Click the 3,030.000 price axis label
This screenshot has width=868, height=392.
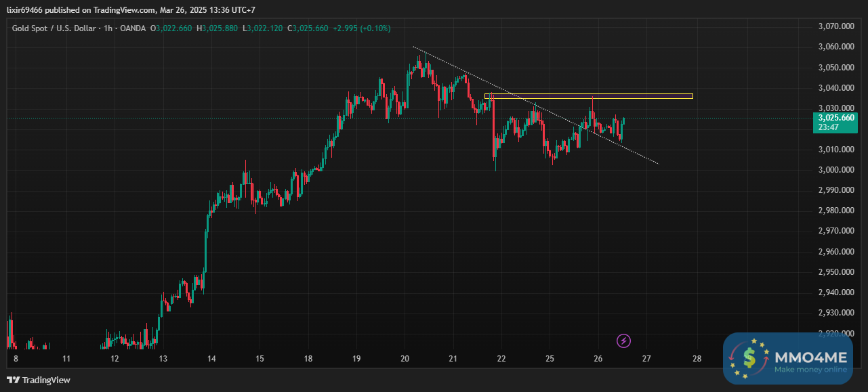(x=835, y=108)
